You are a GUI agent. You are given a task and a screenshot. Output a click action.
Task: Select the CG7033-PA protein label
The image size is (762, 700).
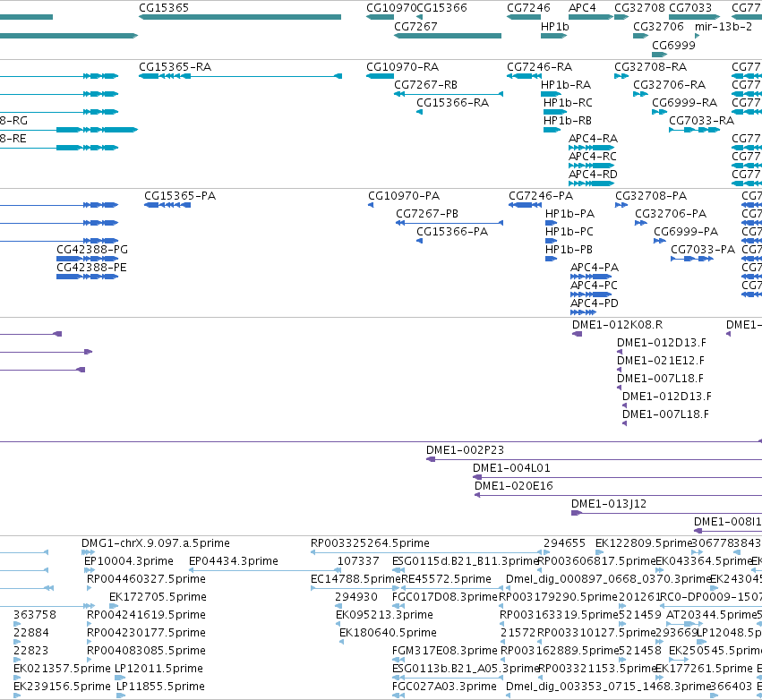click(703, 250)
